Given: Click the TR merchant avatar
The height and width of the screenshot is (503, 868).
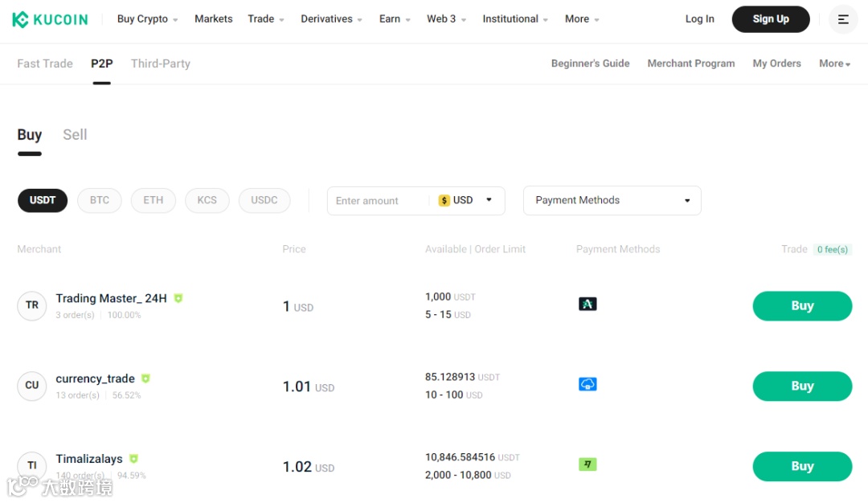Looking at the screenshot, I should [32, 305].
